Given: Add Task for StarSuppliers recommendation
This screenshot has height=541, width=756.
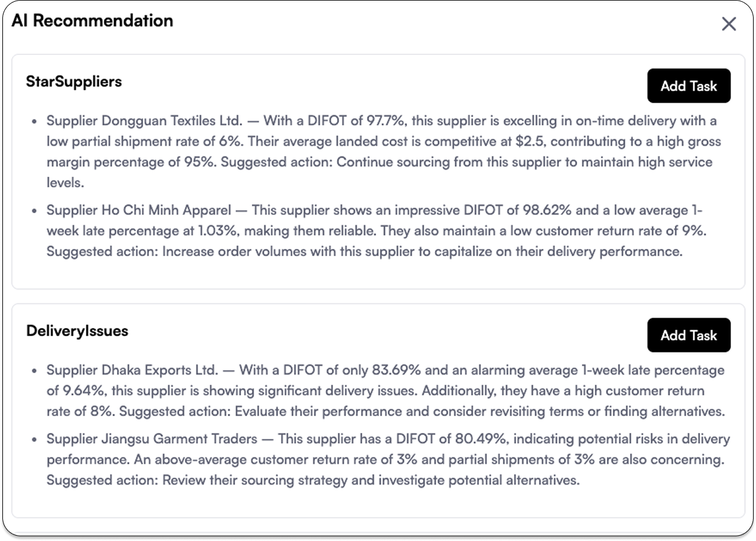Looking at the screenshot, I should 689,86.
